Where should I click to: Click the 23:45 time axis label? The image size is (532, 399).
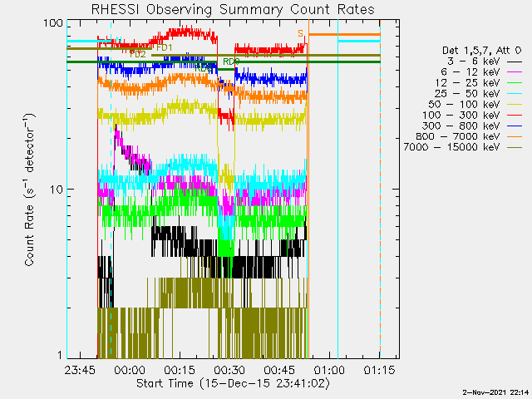(80, 370)
